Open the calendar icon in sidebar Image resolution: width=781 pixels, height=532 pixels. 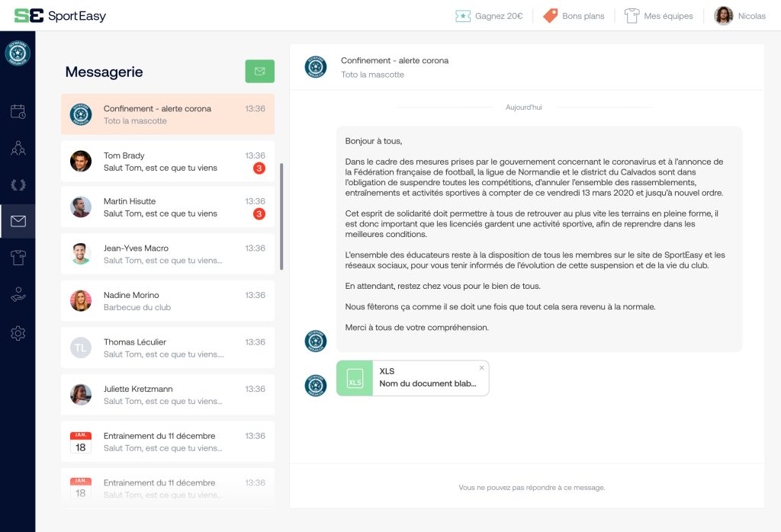pyautogui.click(x=18, y=111)
